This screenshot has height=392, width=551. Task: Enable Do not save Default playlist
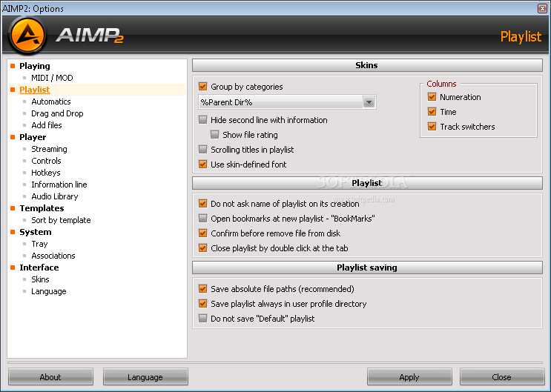[x=202, y=318]
